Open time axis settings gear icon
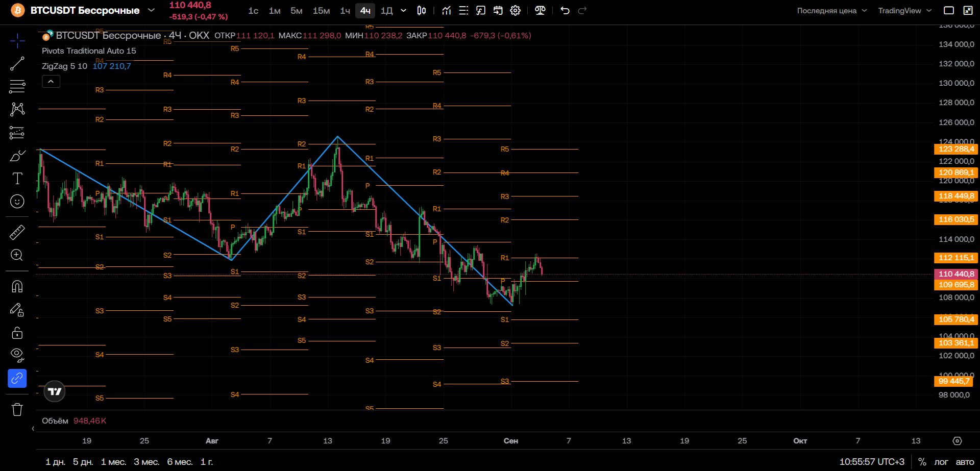Image resolution: width=980 pixels, height=471 pixels. pos(958,441)
